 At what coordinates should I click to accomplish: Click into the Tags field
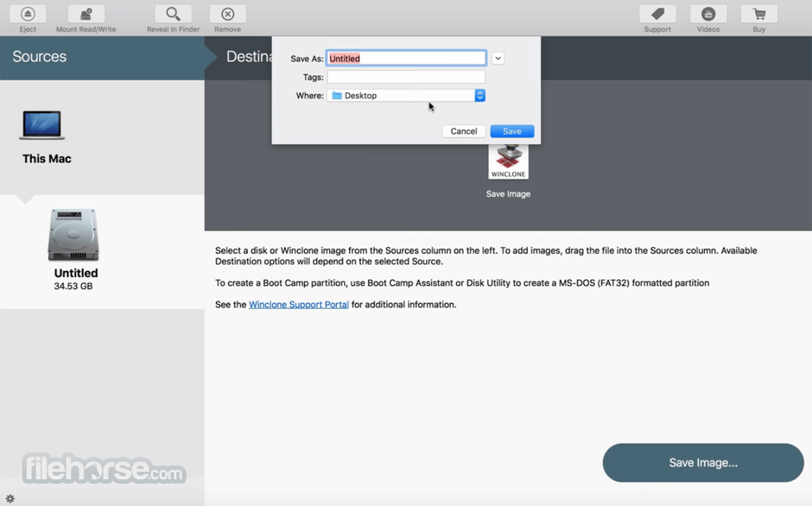pyautogui.click(x=406, y=78)
